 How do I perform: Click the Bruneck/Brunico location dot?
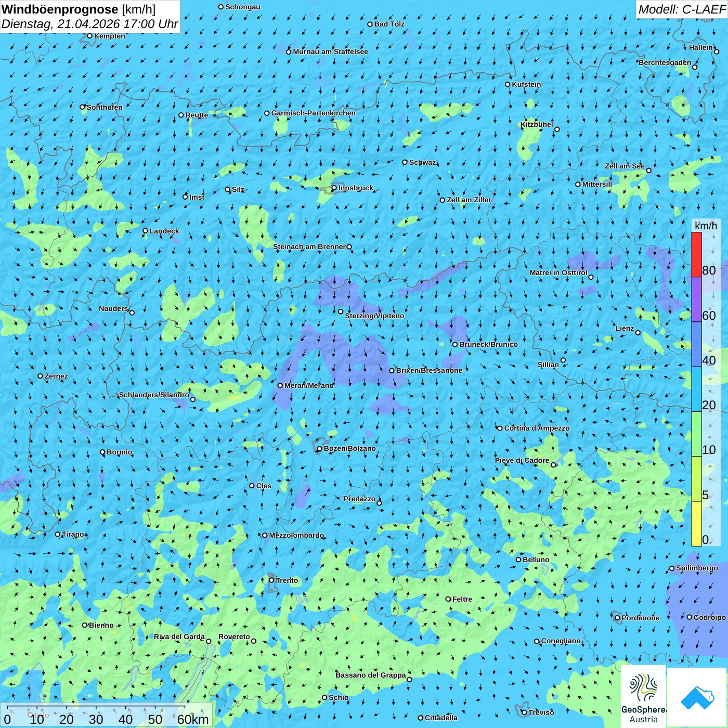455,344
